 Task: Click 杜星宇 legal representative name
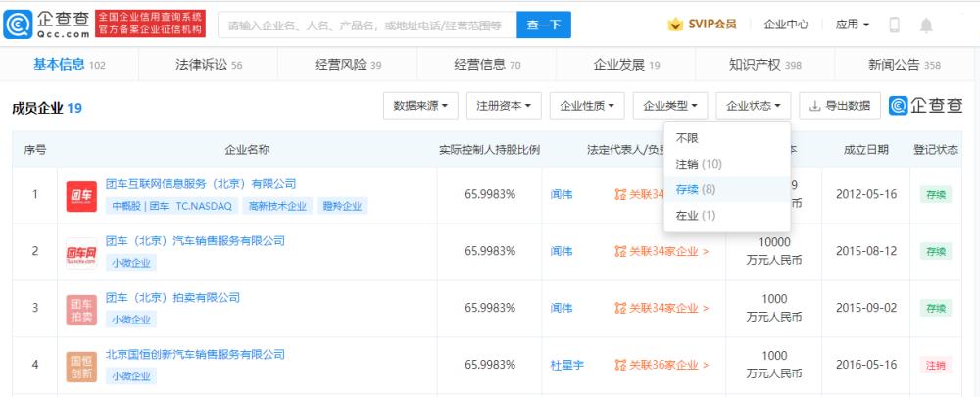pyautogui.click(x=566, y=365)
